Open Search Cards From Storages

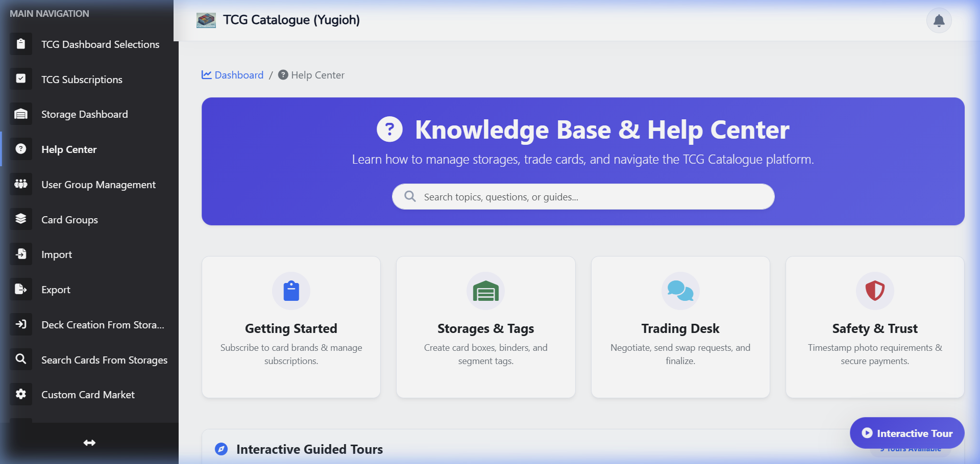click(89, 359)
